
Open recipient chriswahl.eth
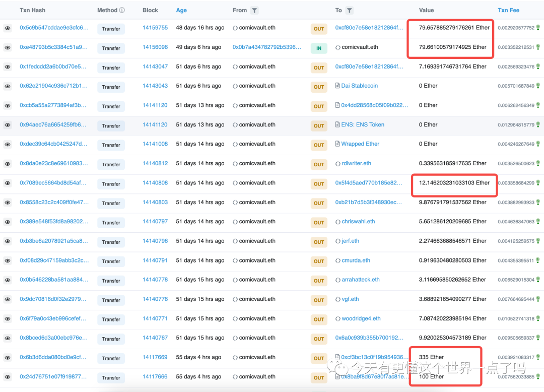pos(358,221)
